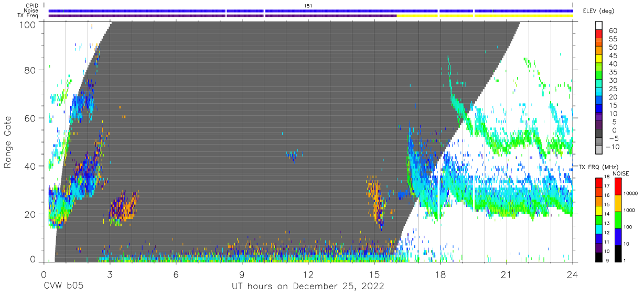Click the '6' UT hour tick label
The height and width of the screenshot is (297, 644).
(176, 274)
